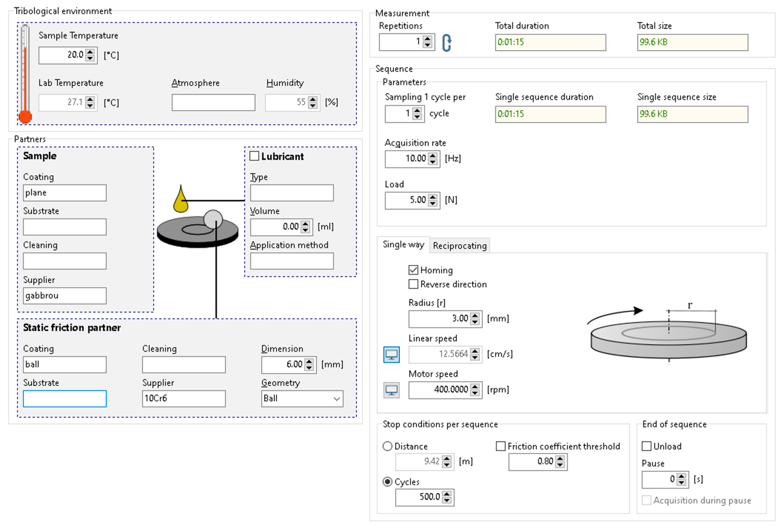Check the Unload end of sequence option
Screen dimensions: 784x532
(x=646, y=446)
